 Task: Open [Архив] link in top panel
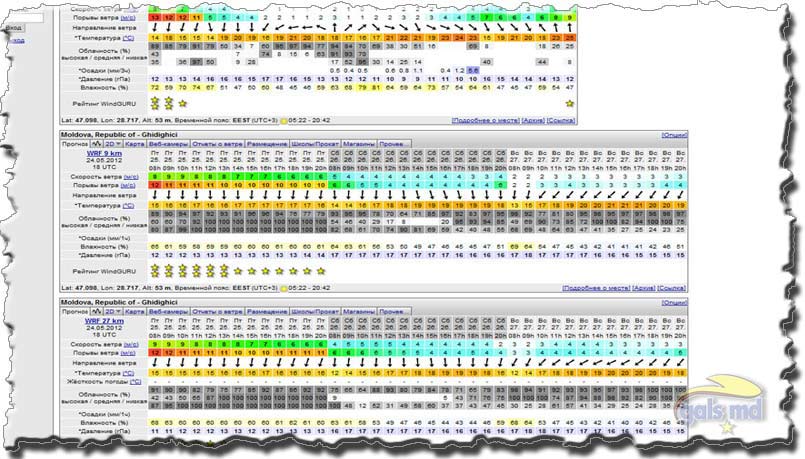533,121
